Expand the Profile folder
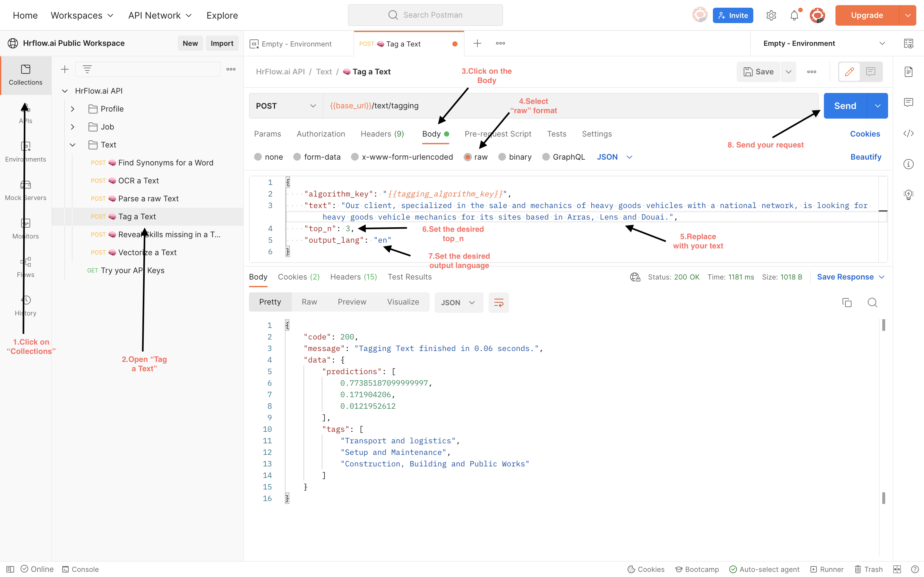The height and width of the screenshot is (577, 924). coord(73,109)
